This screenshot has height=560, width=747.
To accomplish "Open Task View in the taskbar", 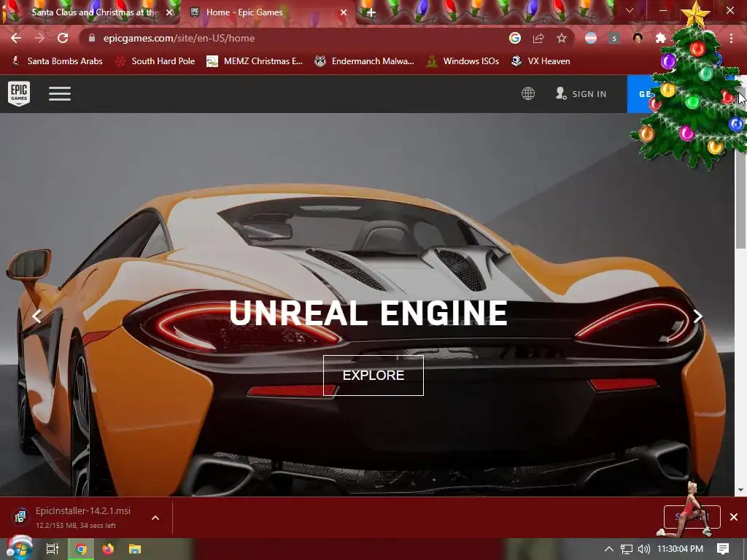I will click(x=52, y=549).
